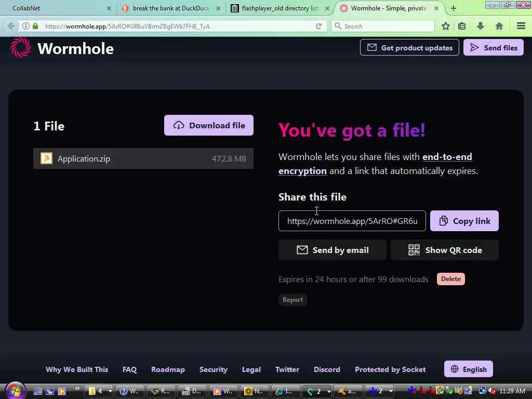Click the Download file button

(x=209, y=125)
